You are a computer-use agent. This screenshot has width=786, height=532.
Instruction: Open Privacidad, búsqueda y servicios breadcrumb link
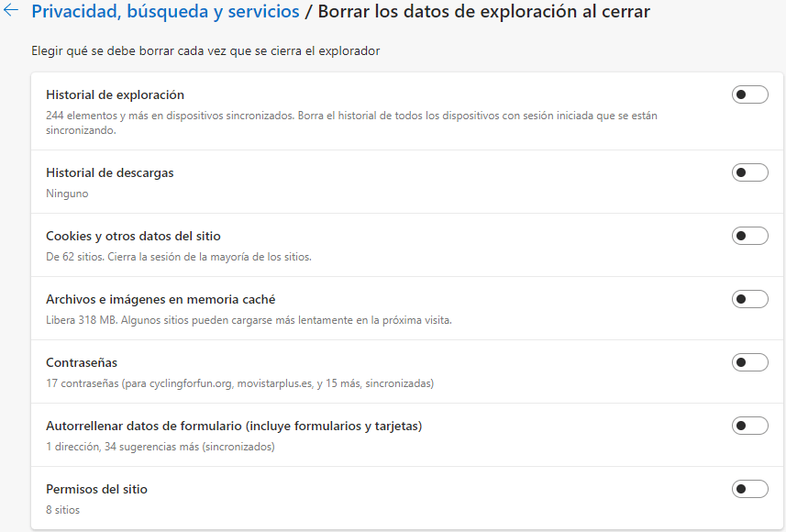point(165,12)
